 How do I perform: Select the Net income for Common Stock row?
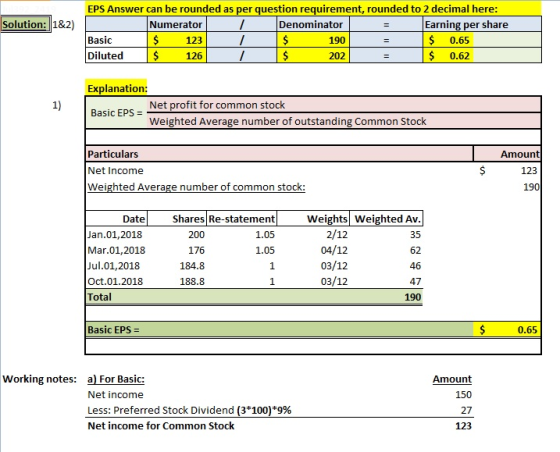coord(280,426)
